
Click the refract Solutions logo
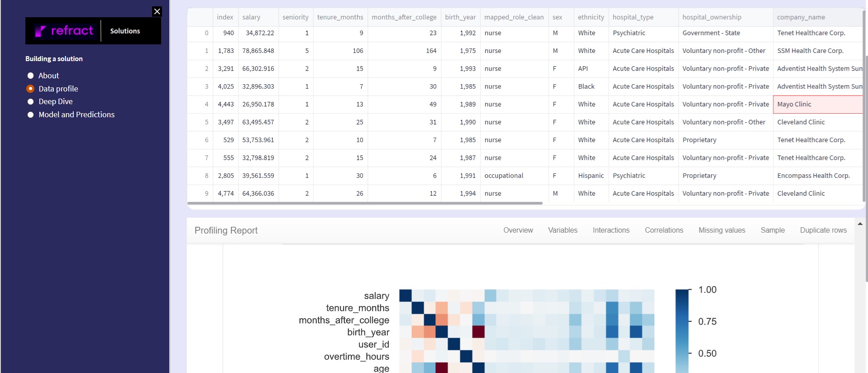coord(93,31)
